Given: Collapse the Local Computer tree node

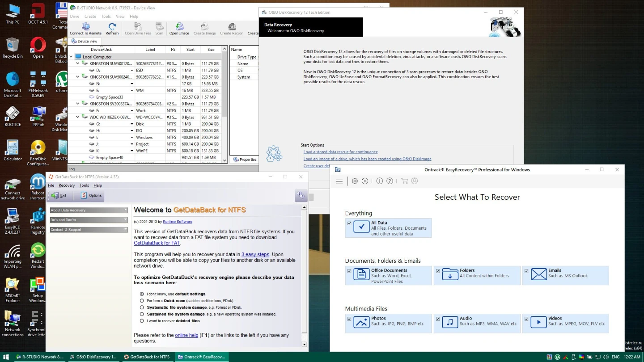Looking at the screenshot, I should pos(71,57).
